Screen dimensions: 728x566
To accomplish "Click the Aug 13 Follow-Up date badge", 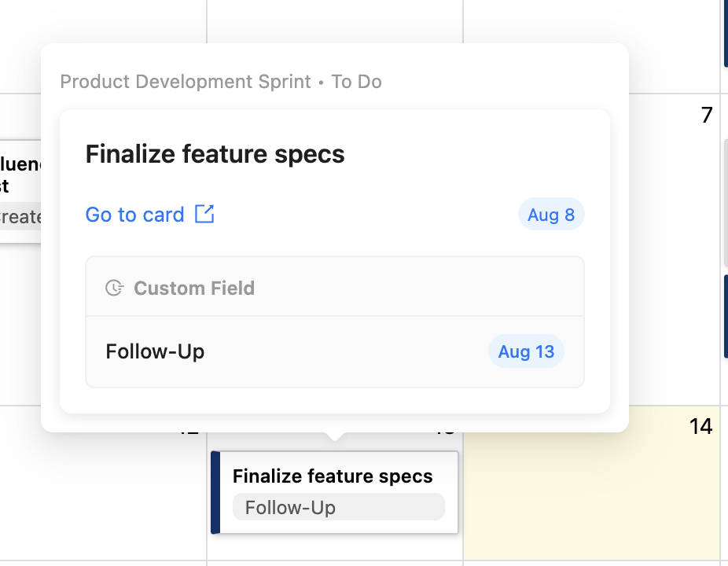I will pos(526,351).
